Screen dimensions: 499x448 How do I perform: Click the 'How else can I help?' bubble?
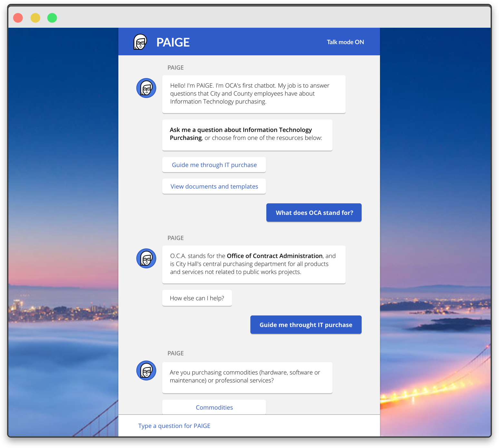(x=197, y=298)
